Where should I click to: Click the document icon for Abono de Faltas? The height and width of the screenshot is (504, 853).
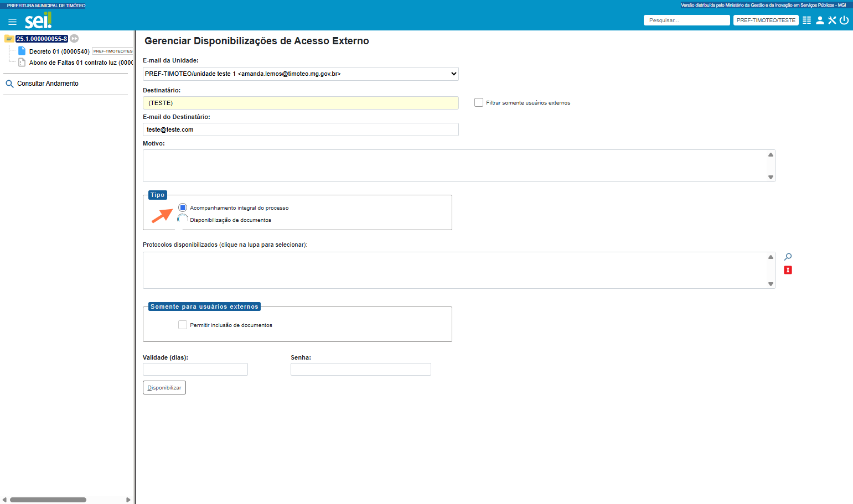click(22, 63)
